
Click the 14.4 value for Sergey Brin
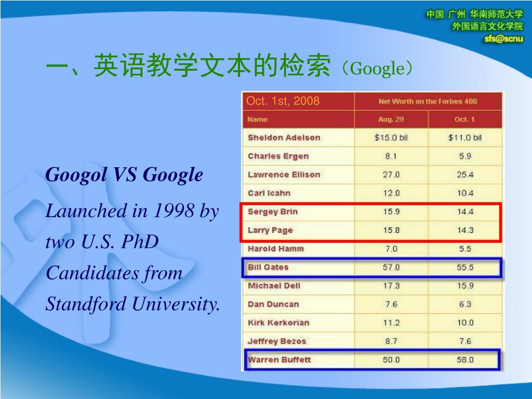[x=465, y=212]
